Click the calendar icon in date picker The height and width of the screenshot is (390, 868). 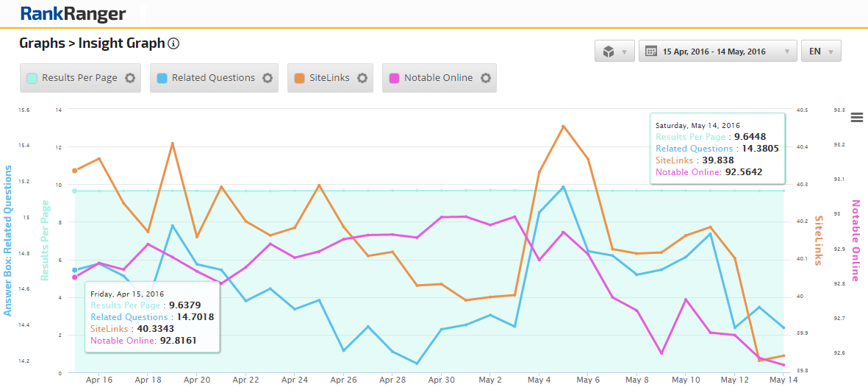pos(651,52)
